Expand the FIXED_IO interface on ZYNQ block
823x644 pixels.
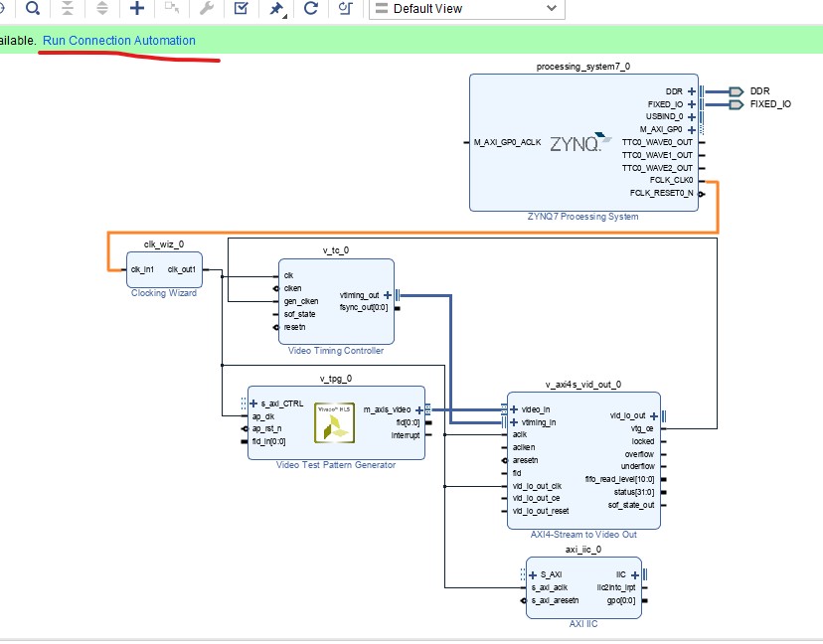click(691, 104)
